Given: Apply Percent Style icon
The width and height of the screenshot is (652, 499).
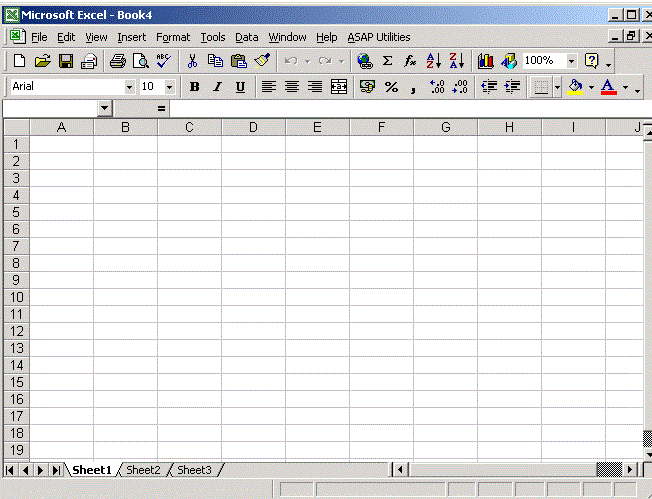Looking at the screenshot, I should tap(391, 87).
